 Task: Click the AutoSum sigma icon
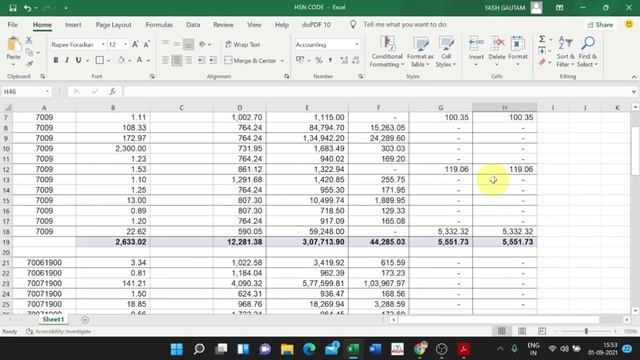(542, 39)
